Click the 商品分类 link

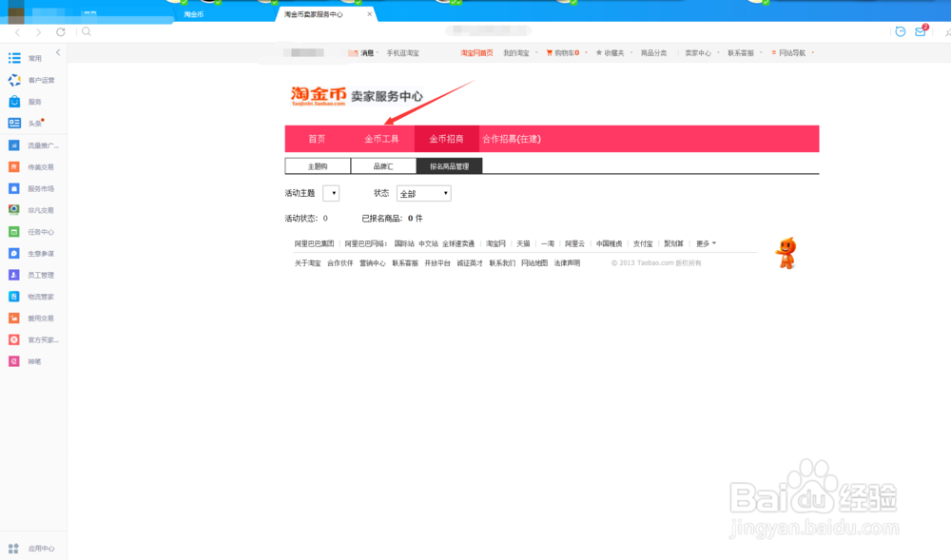tap(654, 52)
